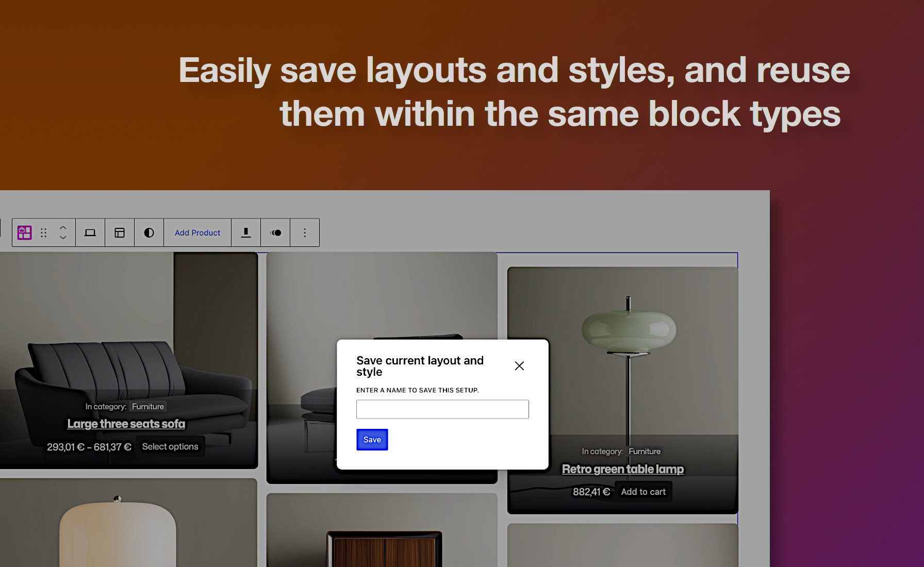Open the Retro green table lamp link

tap(622, 469)
